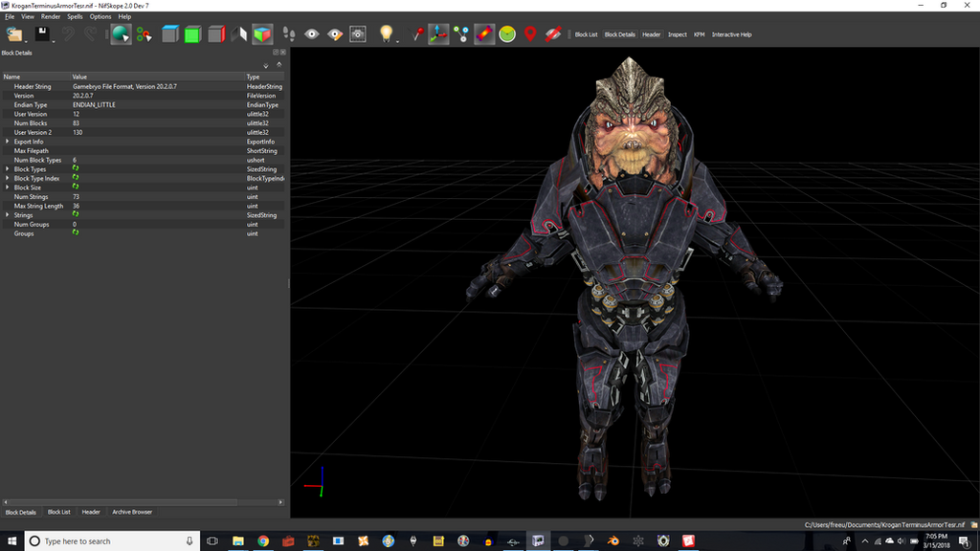Click right scroll arrow of Block Details scrollbar
The height and width of the screenshot is (551, 980).
tap(280, 502)
